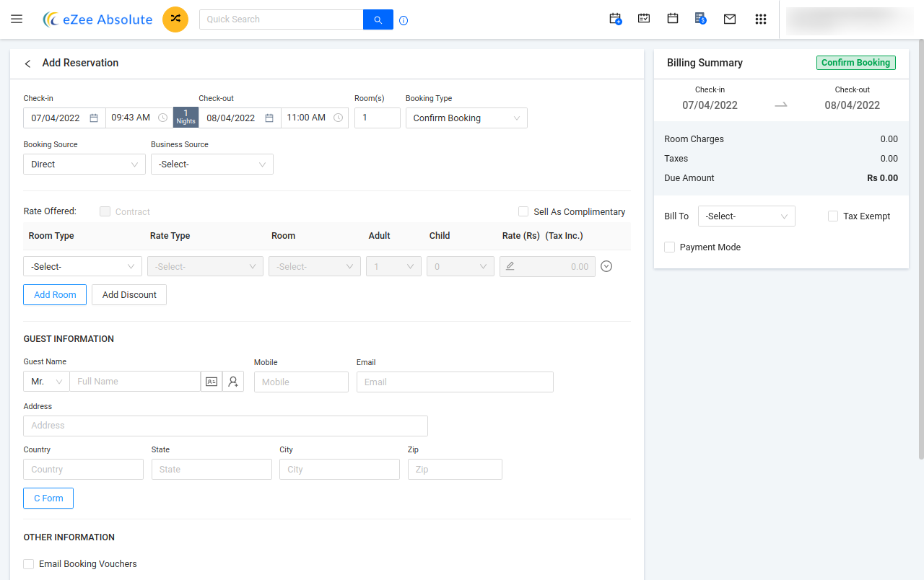924x580 pixels.
Task: Click inside the Quick Search field
Action: pos(282,19)
